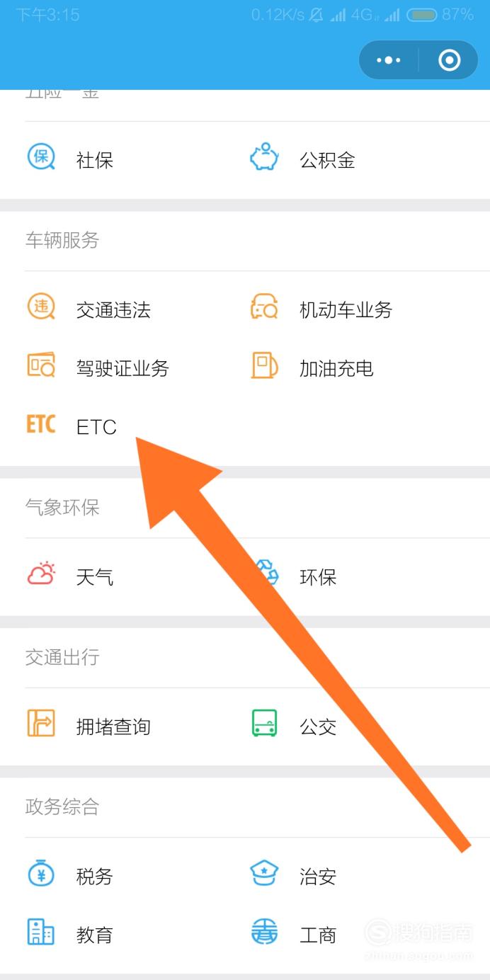Select the 治安 police cap icon
Image resolution: width=490 pixels, height=980 pixels.
click(x=264, y=874)
